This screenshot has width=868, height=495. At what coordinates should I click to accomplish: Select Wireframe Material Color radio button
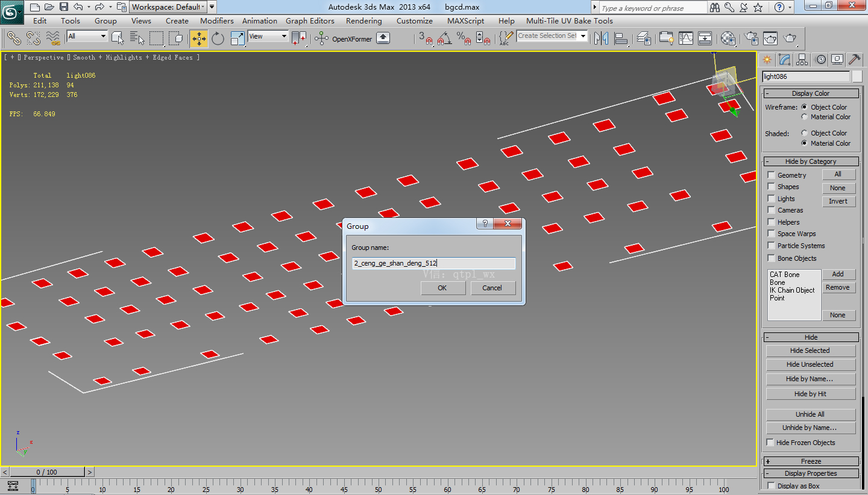click(804, 117)
